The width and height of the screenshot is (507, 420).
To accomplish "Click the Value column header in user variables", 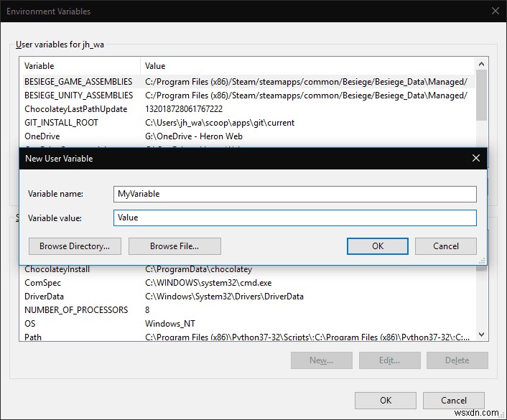I will (308, 66).
